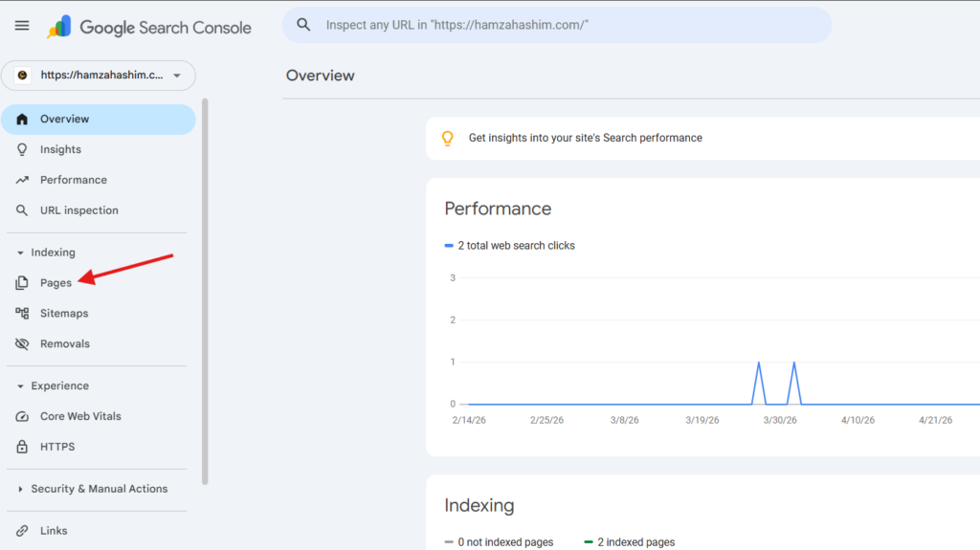Click the second click spike on chart
The image size is (980, 550).
tap(794, 383)
